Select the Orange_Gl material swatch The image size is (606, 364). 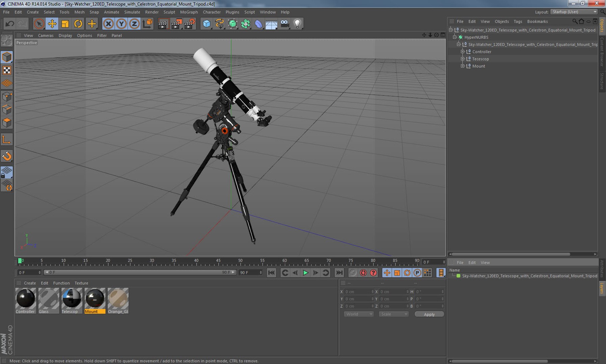(x=118, y=301)
